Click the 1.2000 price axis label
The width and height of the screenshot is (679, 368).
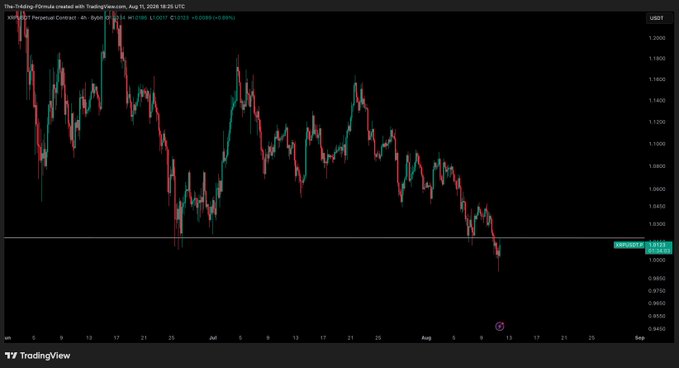tap(657, 38)
